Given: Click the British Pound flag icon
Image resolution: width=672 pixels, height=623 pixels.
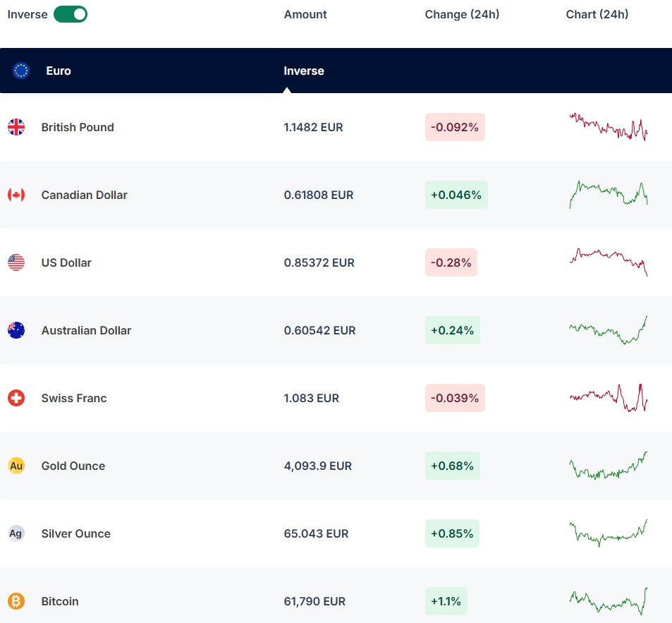Looking at the screenshot, I should (x=16, y=127).
